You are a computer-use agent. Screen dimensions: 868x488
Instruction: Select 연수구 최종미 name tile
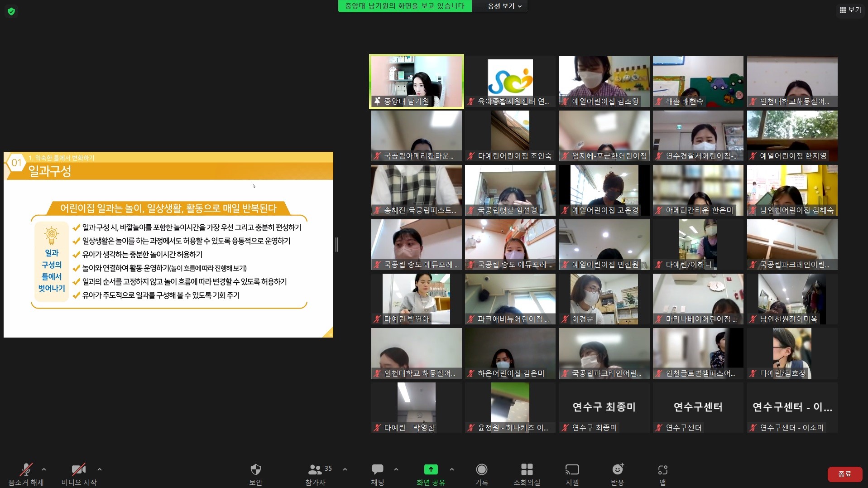tap(604, 408)
